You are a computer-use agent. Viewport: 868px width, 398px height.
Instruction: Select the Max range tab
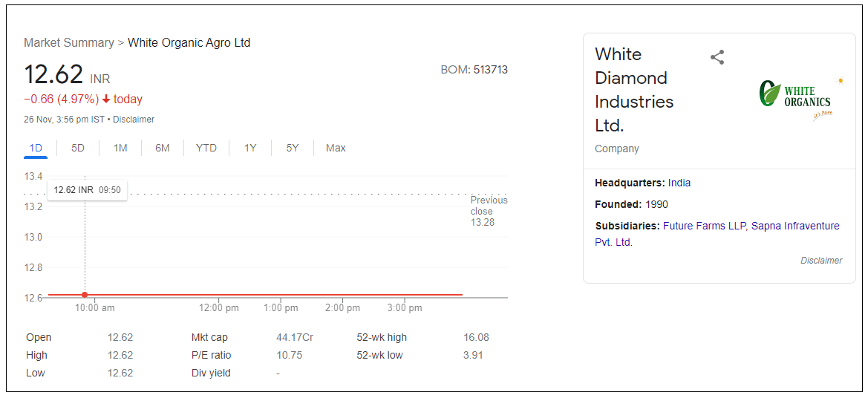click(336, 148)
